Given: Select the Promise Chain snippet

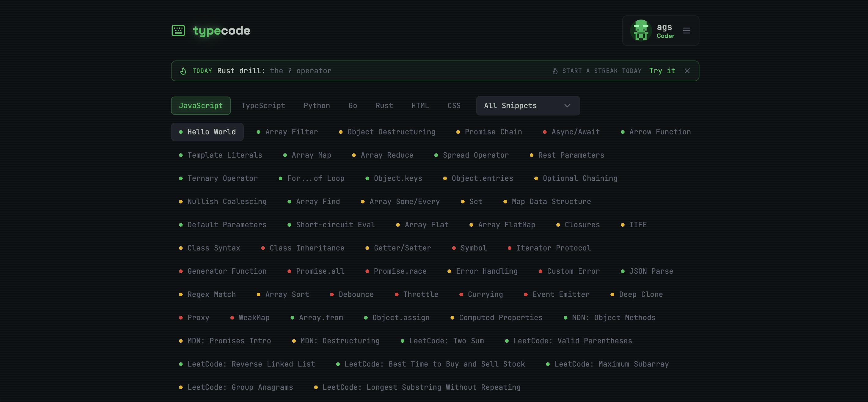Looking at the screenshot, I should click(x=489, y=132).
